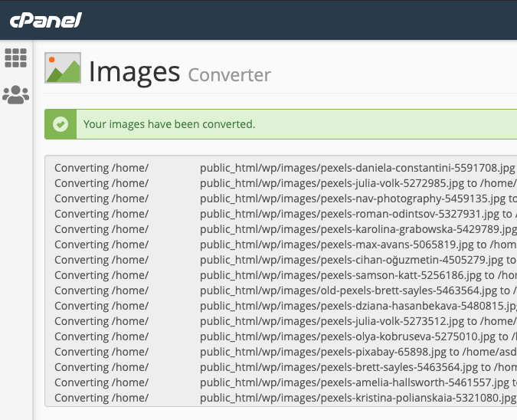Open the apps grid home icon
The image size is (517, 420).
(x=15, y=57)
